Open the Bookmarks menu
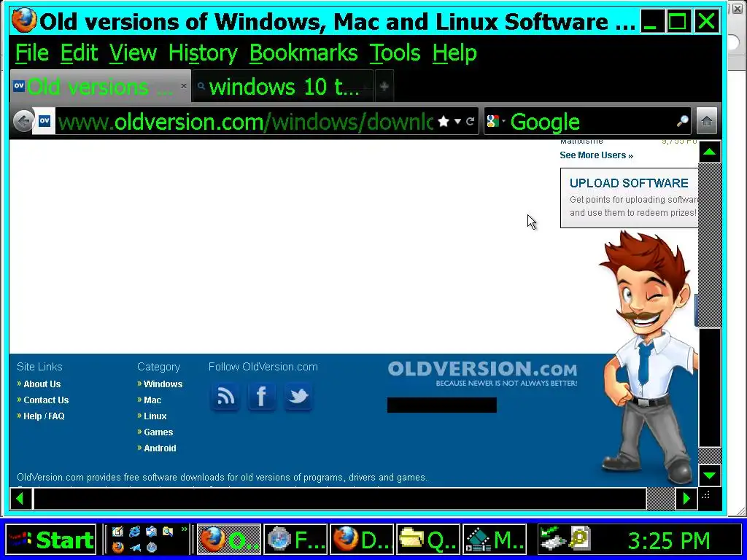747x560 pixels. 303,52
